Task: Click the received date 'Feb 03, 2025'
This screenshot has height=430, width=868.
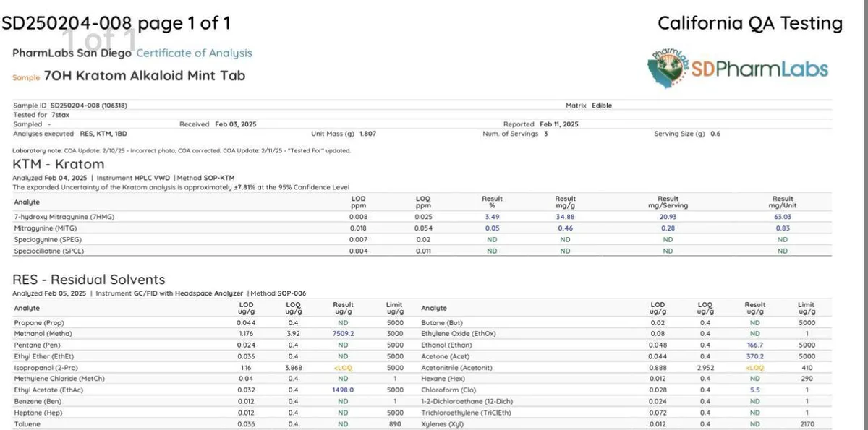Action: pos(236,124)
